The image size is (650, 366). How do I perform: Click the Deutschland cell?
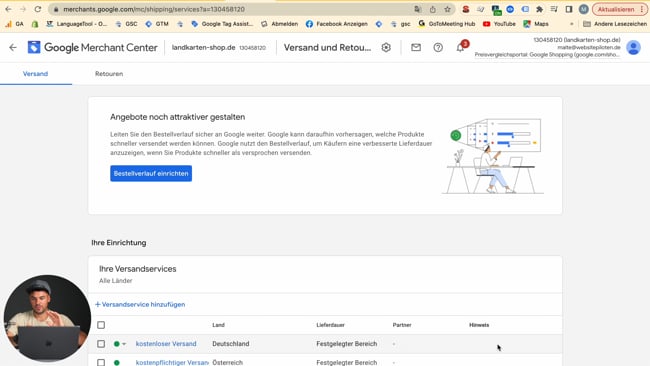click(231, 344)
